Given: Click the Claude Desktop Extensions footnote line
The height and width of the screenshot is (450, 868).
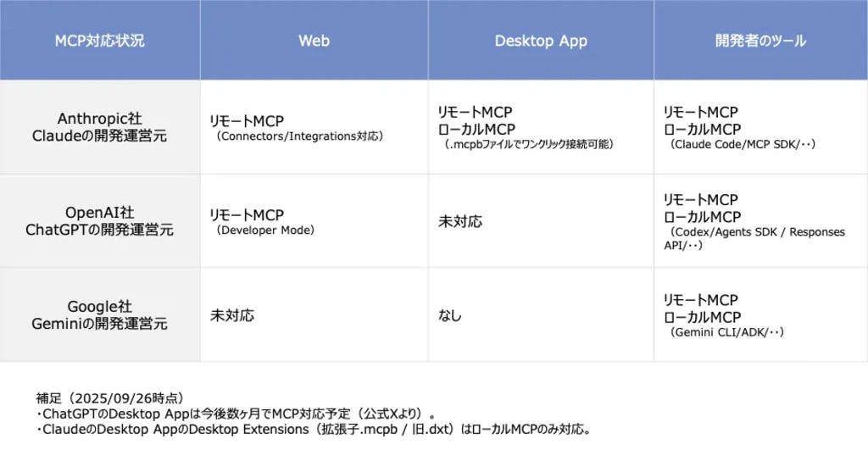Looking at the screenshot, I should [x=313, y=429].
